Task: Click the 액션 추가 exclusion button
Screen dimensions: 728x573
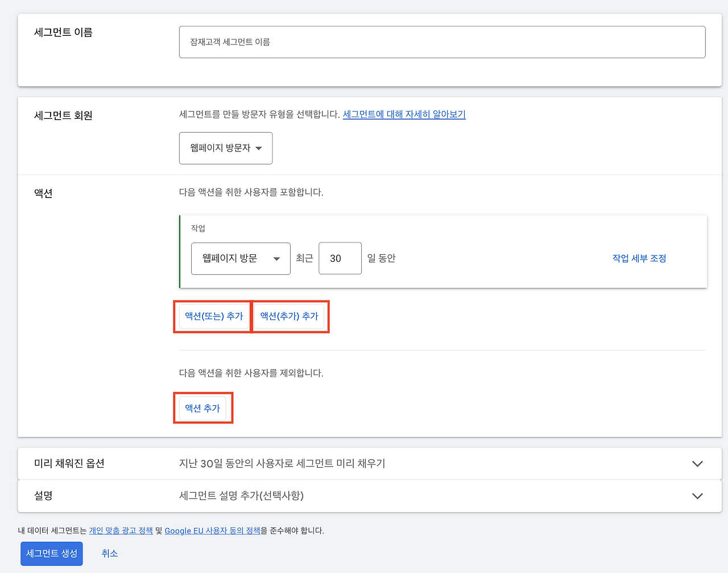Action: click(202, 407)
